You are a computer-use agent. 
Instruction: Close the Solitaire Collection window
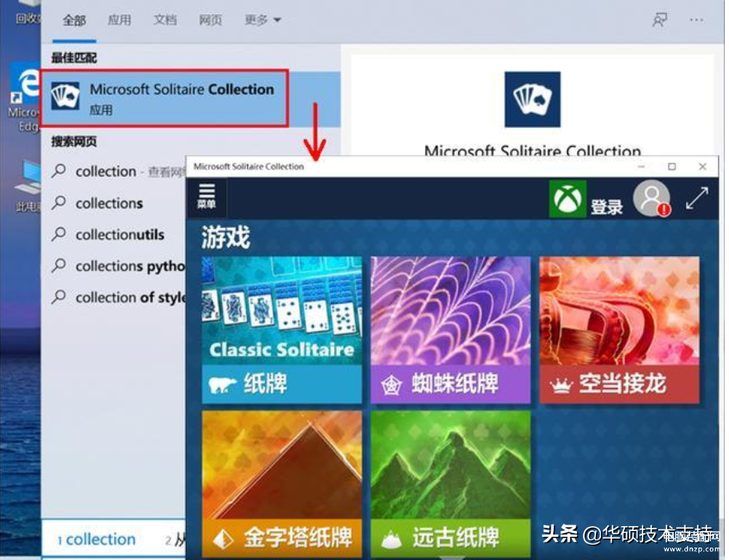[703, 167]
